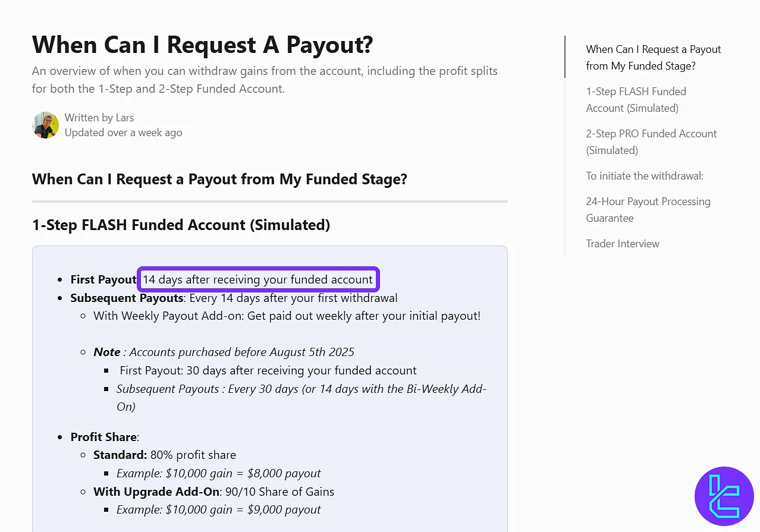Image resolution: width=760 pixels, height=532 pixels.
Task: Go to the 'Trader Interview' section
Action: point(623,243)
